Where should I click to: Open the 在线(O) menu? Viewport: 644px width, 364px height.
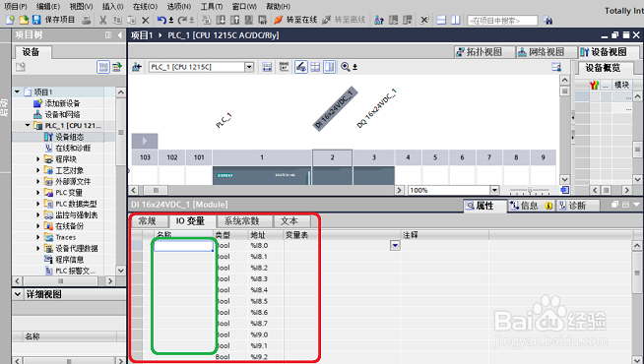pos(145,6)
